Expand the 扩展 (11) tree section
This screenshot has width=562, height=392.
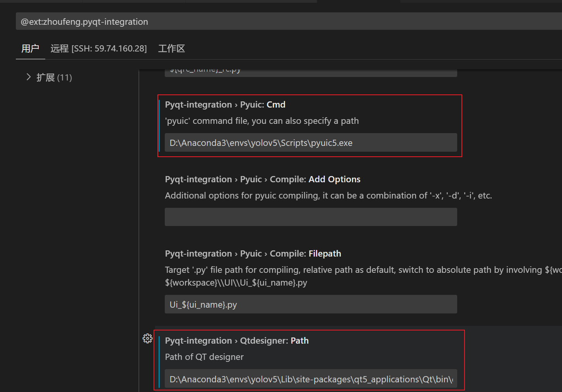click(x=29, y=77)
